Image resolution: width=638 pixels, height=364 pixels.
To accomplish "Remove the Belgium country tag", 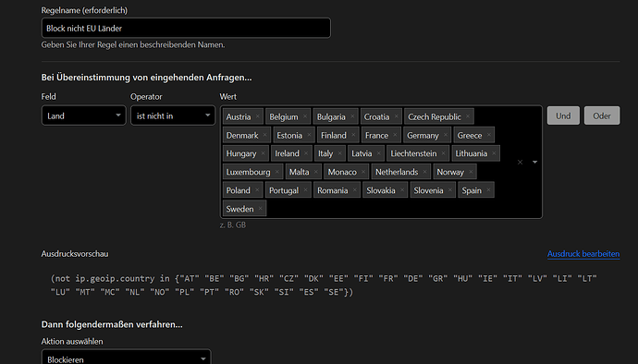I will (305, 116).
